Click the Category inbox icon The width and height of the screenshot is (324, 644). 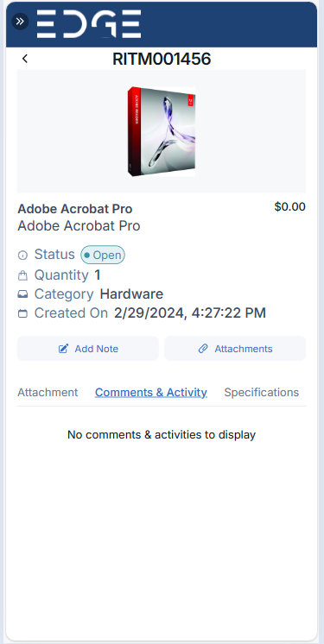point(22,294)
